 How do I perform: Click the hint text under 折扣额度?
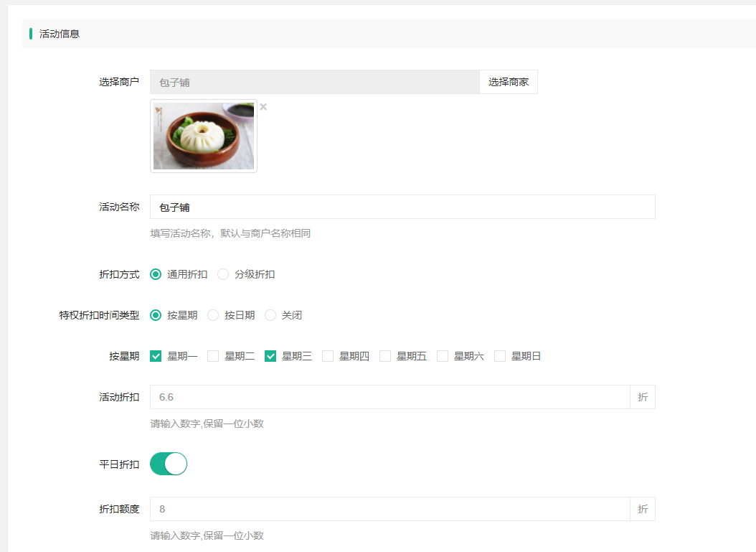coord(207,535)
